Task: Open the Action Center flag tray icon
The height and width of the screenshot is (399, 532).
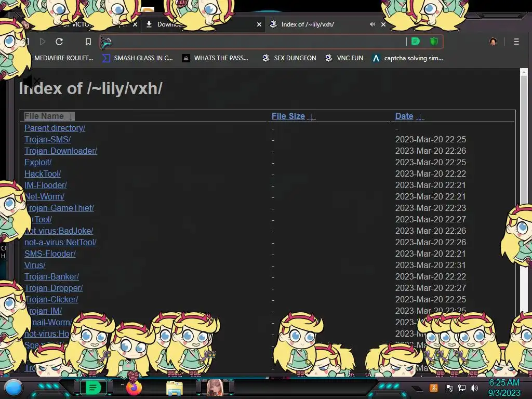Action: click(449, 388)
